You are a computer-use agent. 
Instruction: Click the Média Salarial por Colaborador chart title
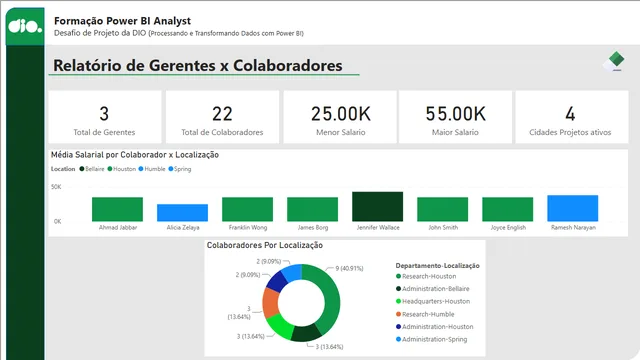coord(135,155)
